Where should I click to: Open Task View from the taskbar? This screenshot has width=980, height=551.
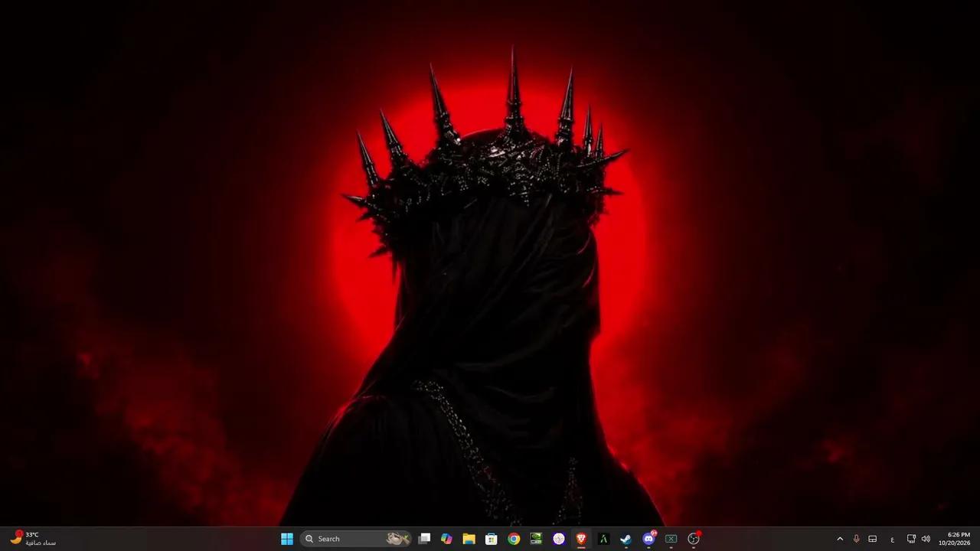[x=425, y=539]
